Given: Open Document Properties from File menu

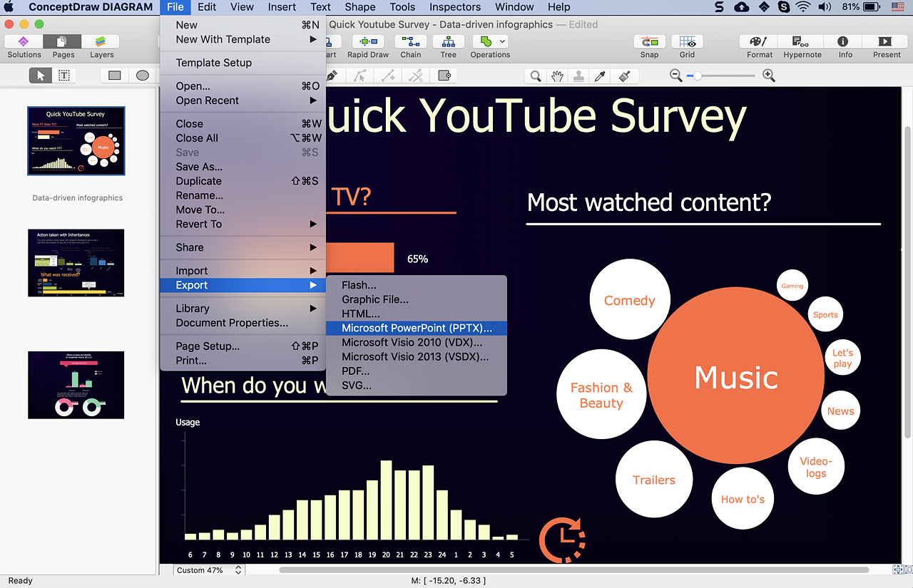Looking at the screenshot, I should coord(243,323).
